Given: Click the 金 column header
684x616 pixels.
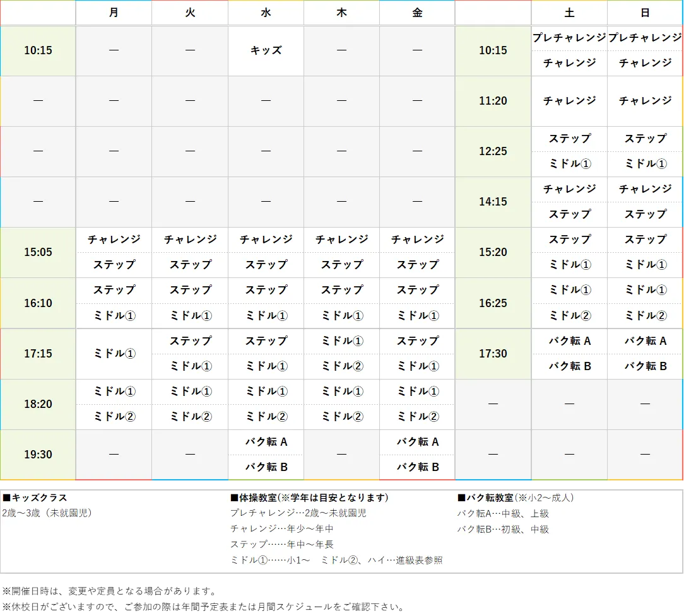Looking at the screenshot, I should [x=416, y=13].
